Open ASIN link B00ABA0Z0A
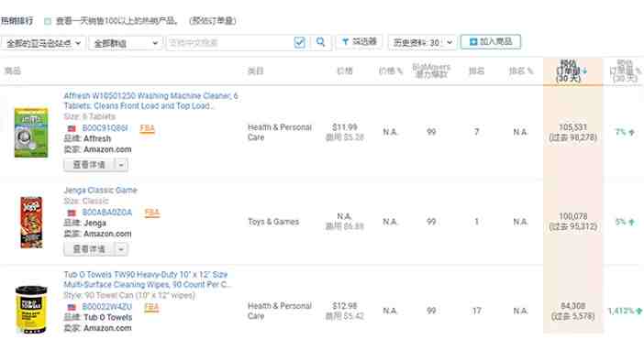This screenshot has height=350, width=644. tap(107, 213)
